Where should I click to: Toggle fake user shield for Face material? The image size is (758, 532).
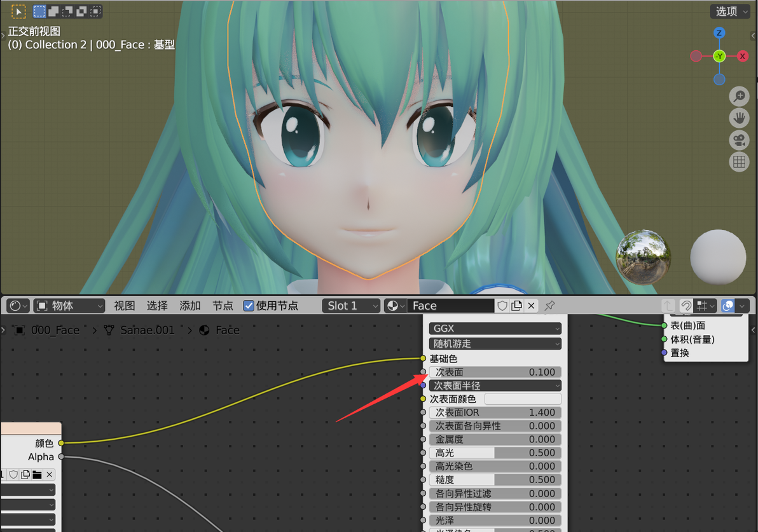(x=502, y=306)
